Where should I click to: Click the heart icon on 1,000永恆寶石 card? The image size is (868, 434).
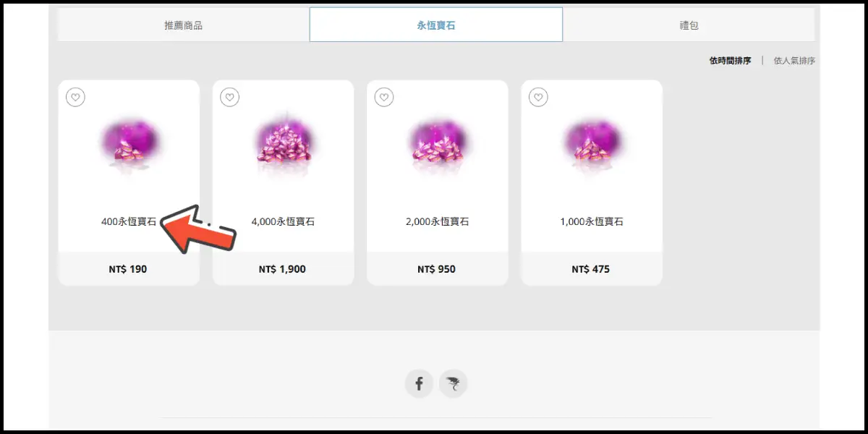(x=538, y=97)
